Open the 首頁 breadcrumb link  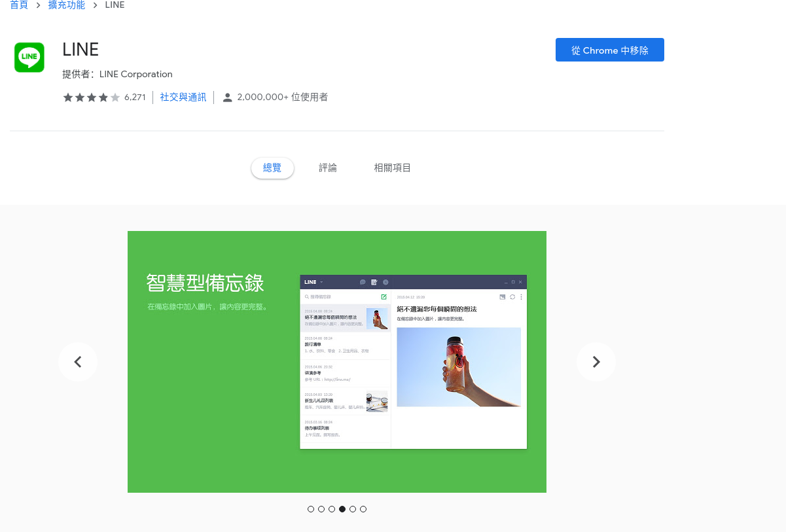coord(19,5)
